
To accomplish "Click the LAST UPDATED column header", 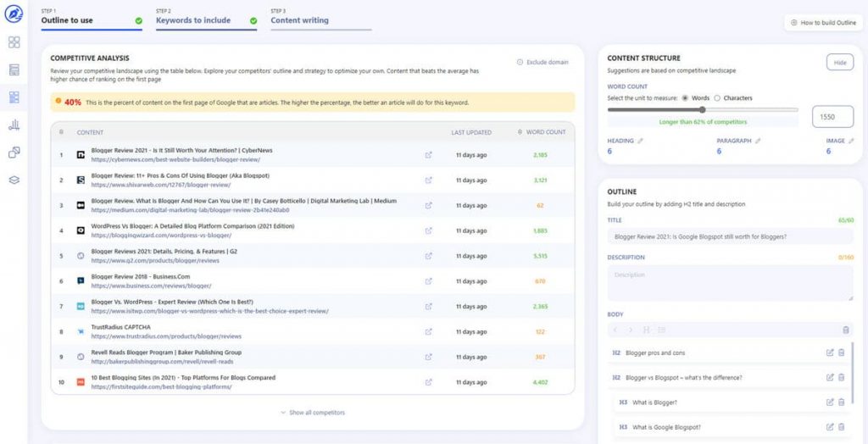I will click(471, 132).
